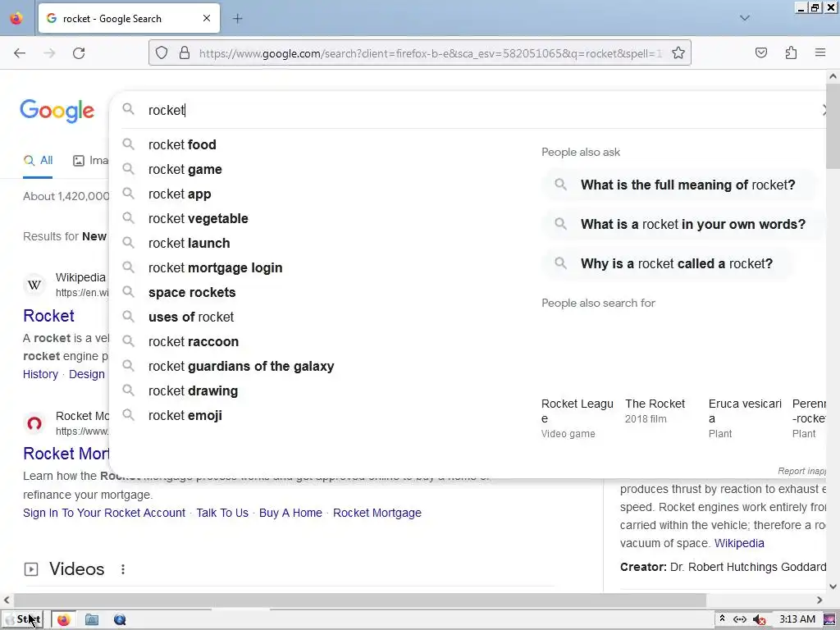Open Eruca vesicaria plant suggestion
This screenshot has width=840, height=630.
(745, 418)
